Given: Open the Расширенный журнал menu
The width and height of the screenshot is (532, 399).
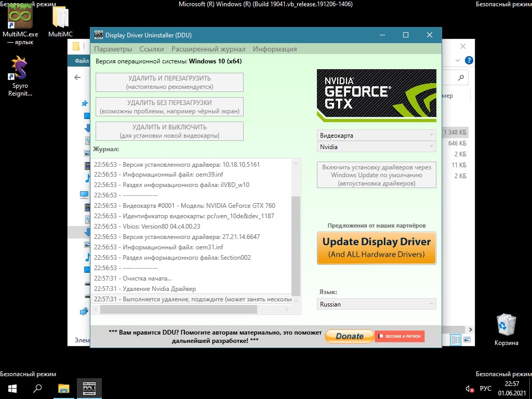Looking at the screenshot, I should pos(208,49).
